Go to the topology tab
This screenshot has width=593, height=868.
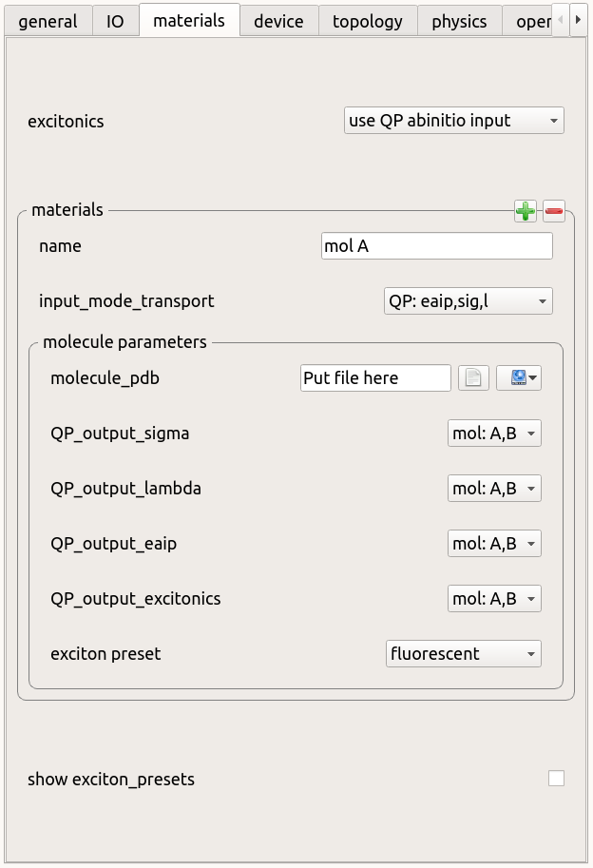pyautogui.click(x=367, y=21)
